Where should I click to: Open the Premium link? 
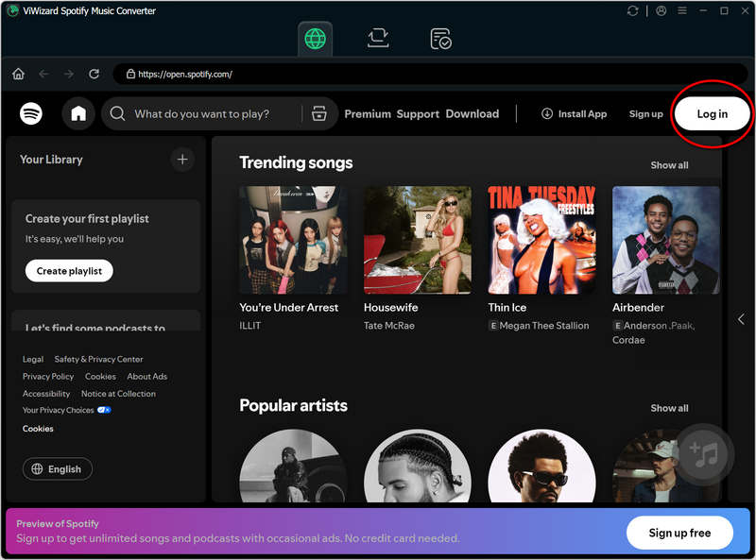click(368, 114)
